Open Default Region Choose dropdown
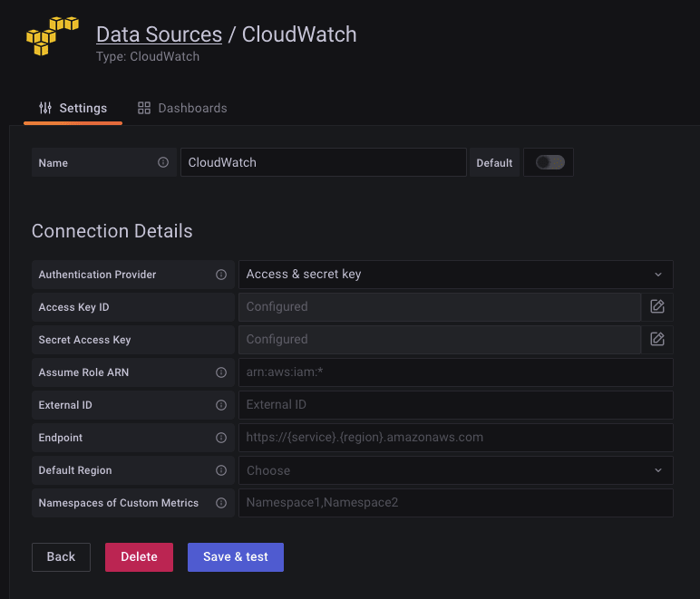 pos(456,470)
